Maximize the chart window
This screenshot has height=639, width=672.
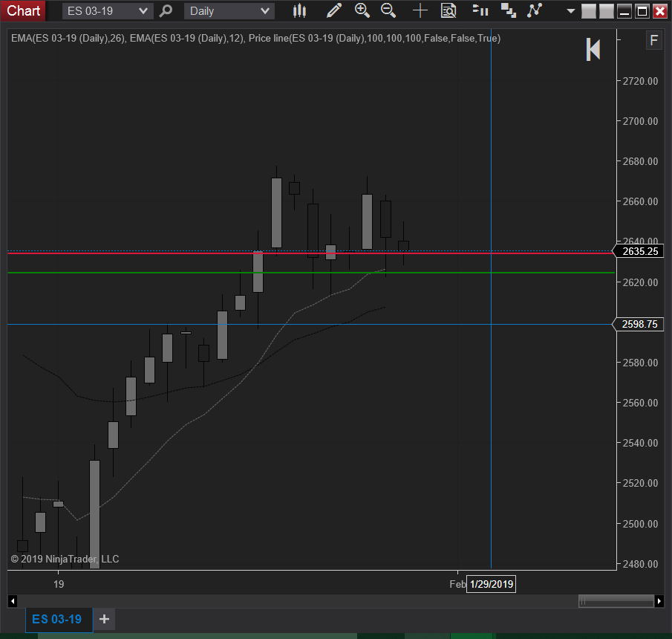[642, 11]
